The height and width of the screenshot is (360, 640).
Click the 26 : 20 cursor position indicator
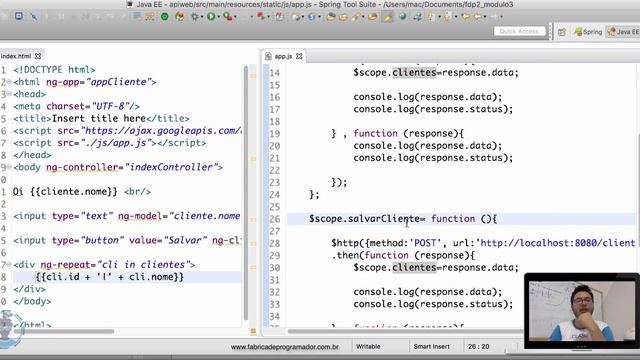478,346
